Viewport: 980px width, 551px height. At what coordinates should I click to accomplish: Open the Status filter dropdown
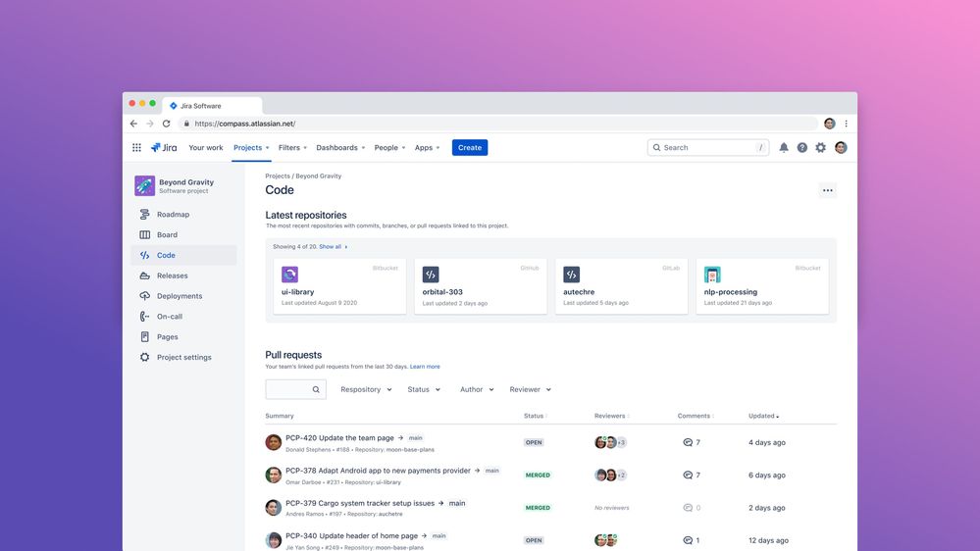pos(424,389)
